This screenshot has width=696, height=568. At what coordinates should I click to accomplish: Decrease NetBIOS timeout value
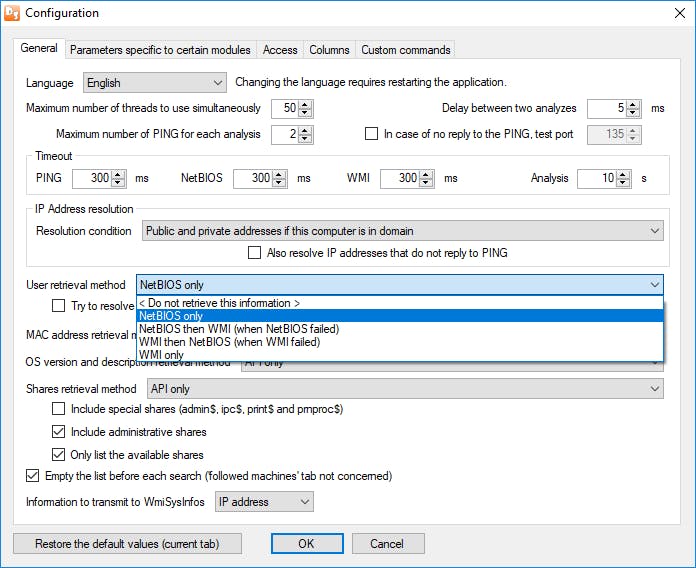pyautogui.click(x=279, y=182)
